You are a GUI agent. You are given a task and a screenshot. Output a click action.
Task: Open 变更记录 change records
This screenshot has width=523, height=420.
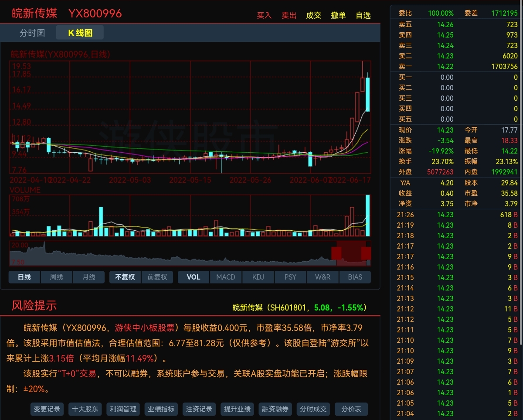click(x=47, y=409)
